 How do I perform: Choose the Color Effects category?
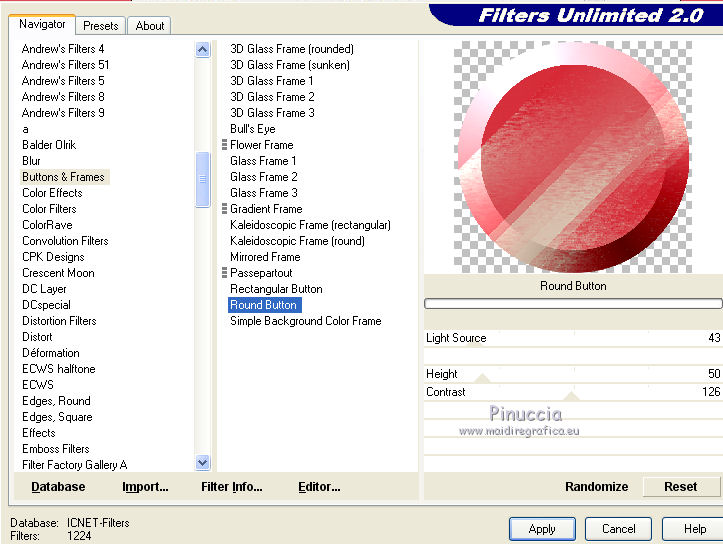[x=52, y=193]
